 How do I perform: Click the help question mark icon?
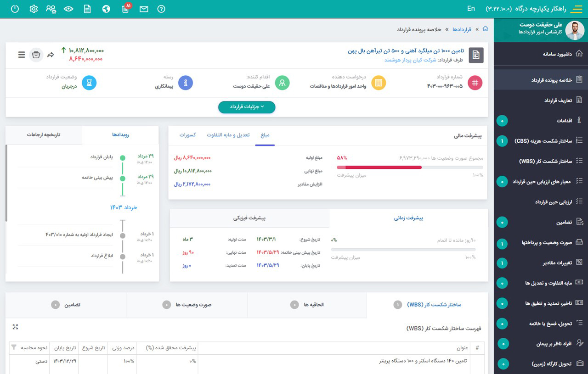click(x=161, y=9)
